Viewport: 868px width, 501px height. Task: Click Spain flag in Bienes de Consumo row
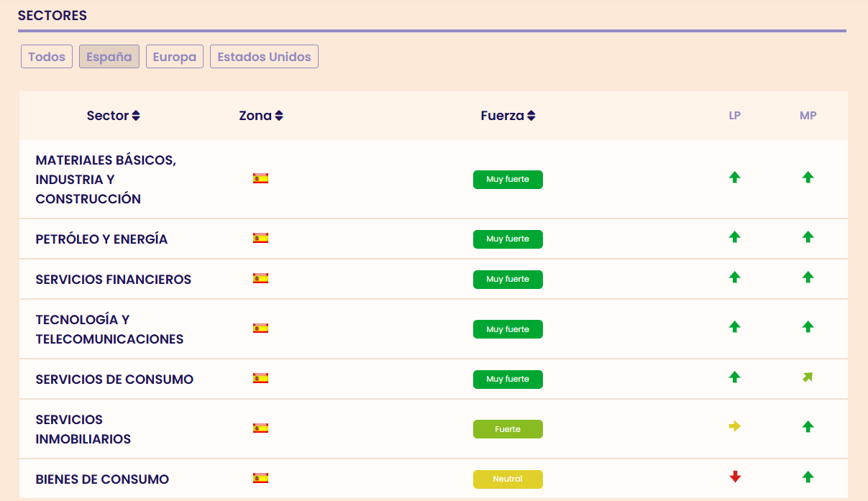(x=260, y=478)
